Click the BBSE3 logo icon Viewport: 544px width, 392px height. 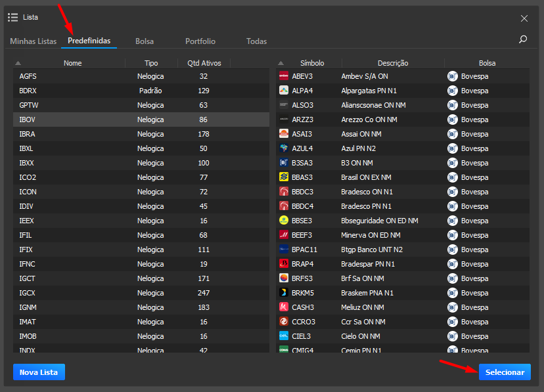(x=284, y=221)
